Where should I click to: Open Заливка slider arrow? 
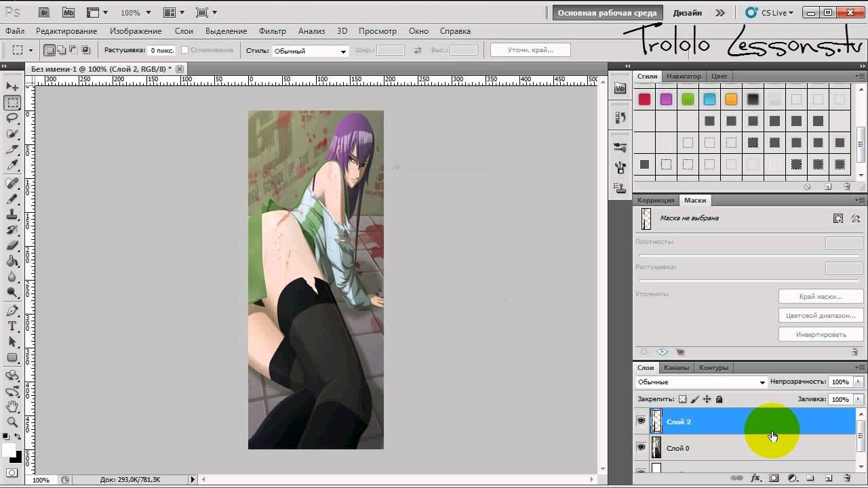(x=859, y=399)
